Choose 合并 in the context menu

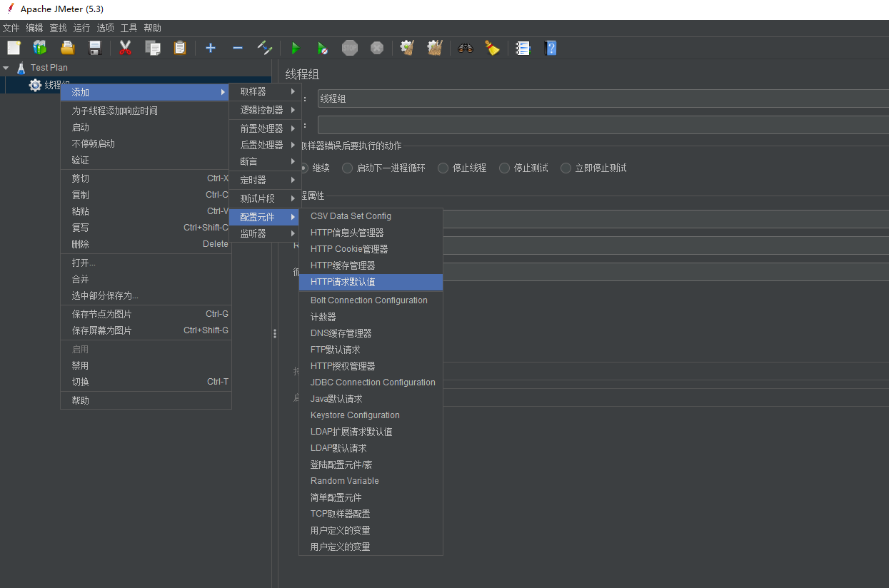pyautogui.click(x=146, y=279)
